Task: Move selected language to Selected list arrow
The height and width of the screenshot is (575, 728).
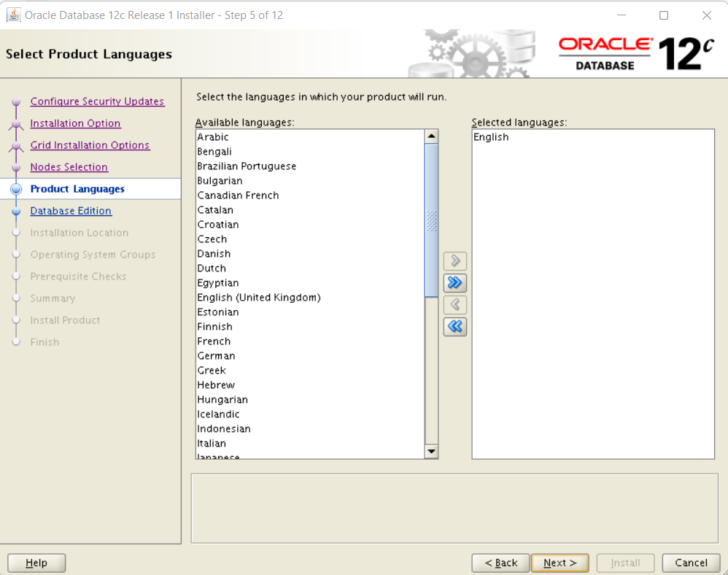Action: (x=455, y=261)
